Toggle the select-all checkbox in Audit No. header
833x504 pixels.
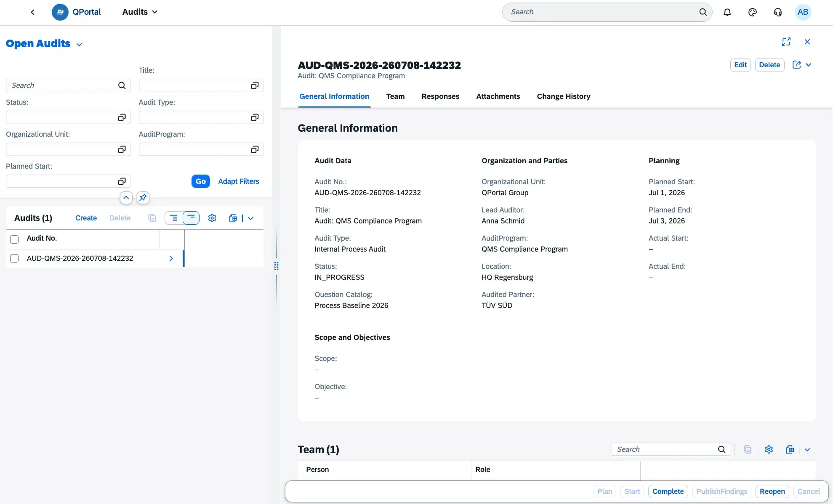(x=14, y=239)
